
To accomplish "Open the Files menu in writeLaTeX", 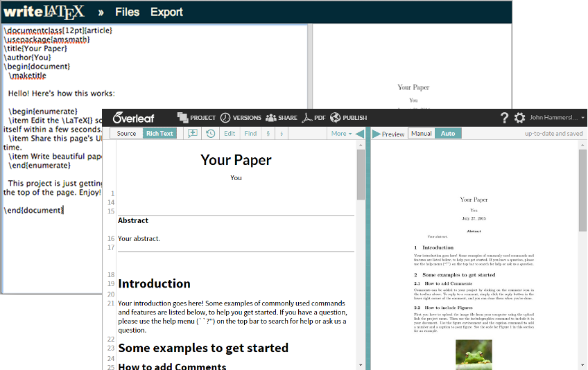I will coord(127,12).
